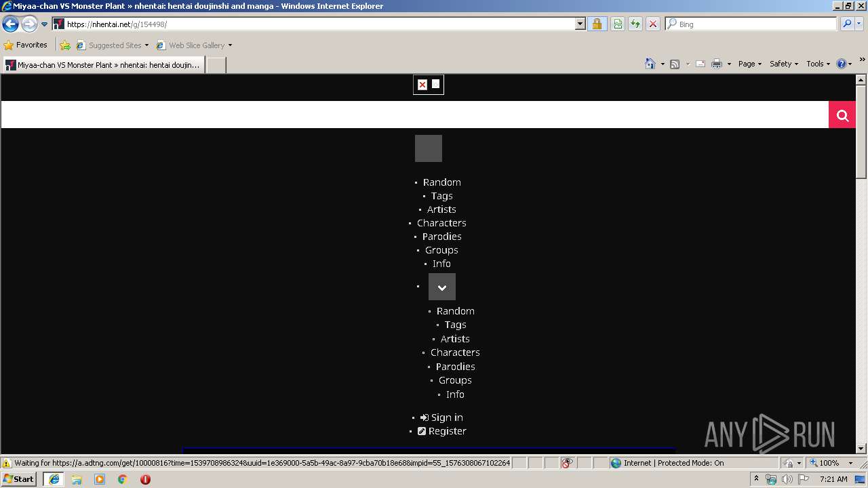
Task: Click the Sign in link
Action: 441,418
